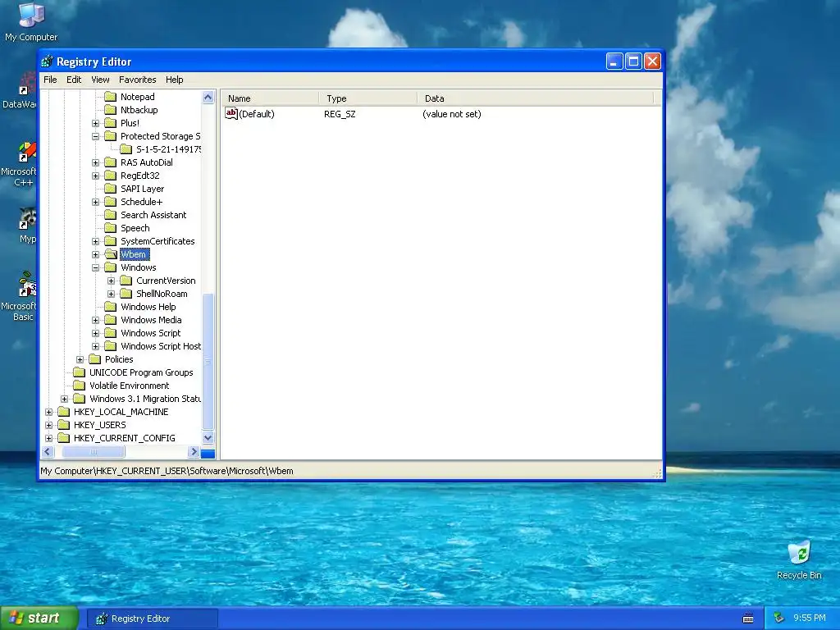Click Registry Editor taskbar button
This screenshot has height=630, width=840.
pyautogui.click(x=152, y=619)
